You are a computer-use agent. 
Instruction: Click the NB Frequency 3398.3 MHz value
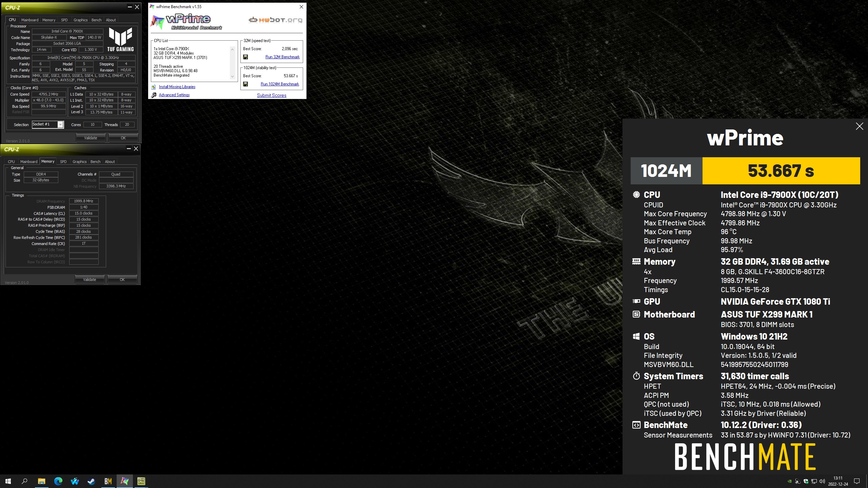(116, 186)
